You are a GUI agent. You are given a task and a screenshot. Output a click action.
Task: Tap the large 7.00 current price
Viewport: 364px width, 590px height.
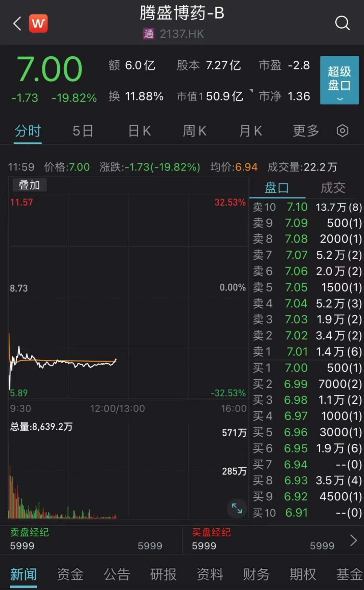[50, 69]
